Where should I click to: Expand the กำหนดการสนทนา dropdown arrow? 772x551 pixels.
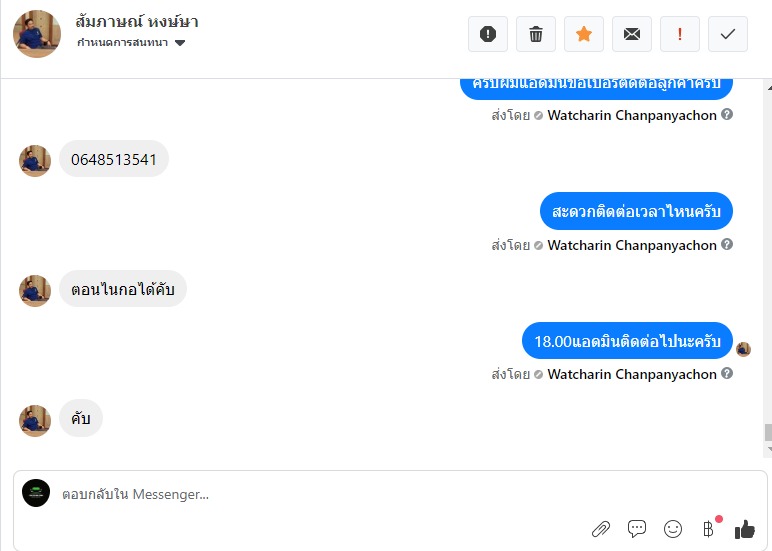click(180, 43)
